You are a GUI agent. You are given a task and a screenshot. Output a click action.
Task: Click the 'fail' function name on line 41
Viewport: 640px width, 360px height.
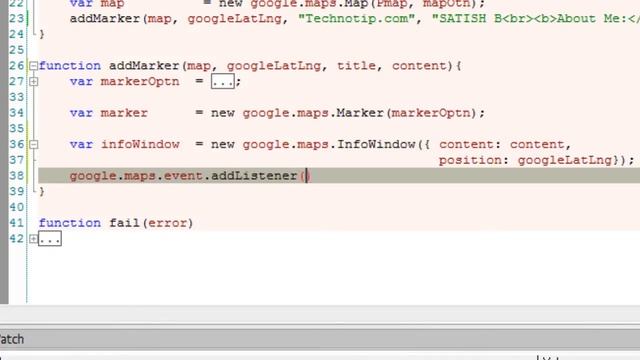[x=124, y=223]
